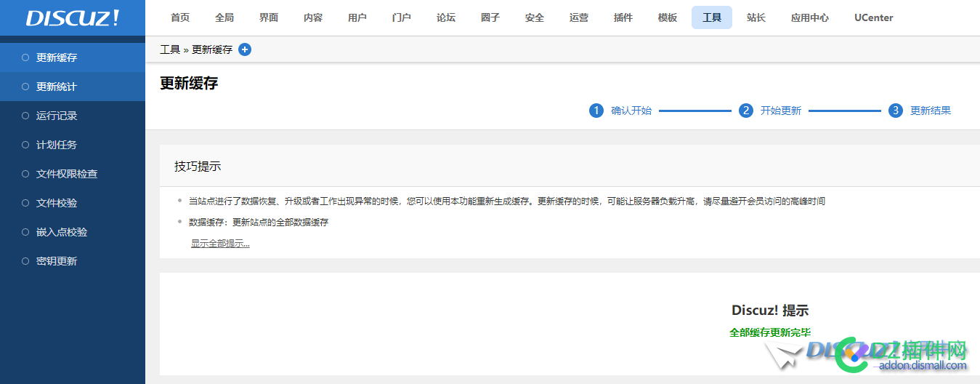Click step 1 circle 确认开始
Image resolution: width=980 pixels, height=384 pixels.
596,111
